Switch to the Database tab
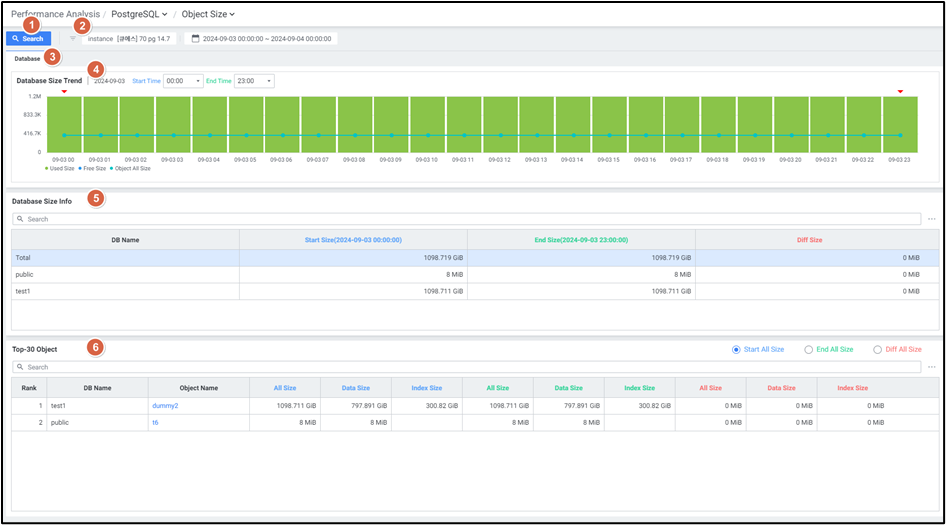Image resolution: width=946 pixels, height=525 pixels. pos(27,59)
